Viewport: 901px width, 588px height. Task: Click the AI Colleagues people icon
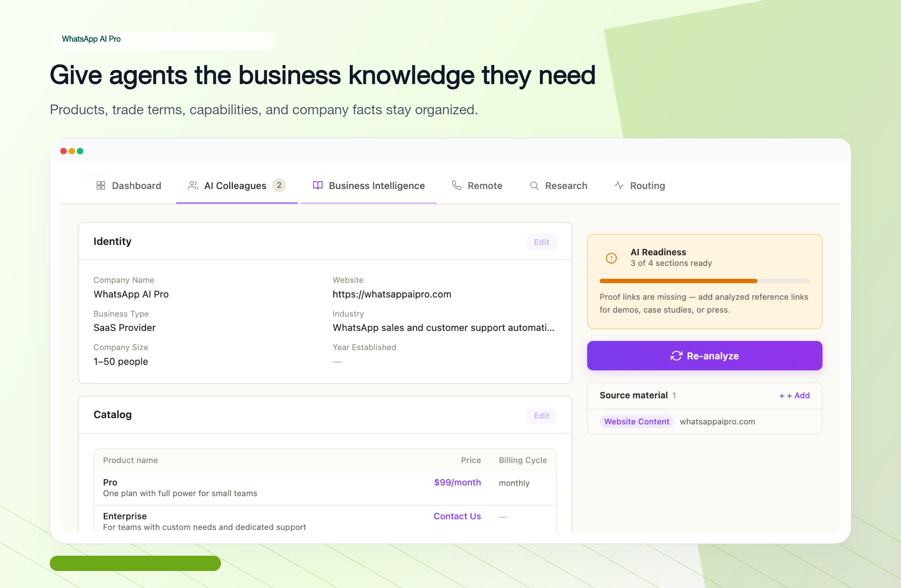193,186
